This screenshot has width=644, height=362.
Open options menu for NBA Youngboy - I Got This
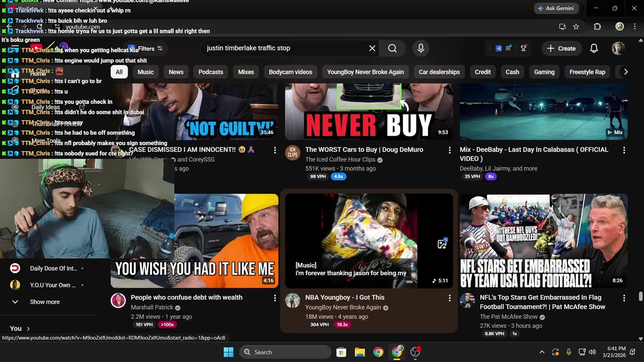coord(449,298)
